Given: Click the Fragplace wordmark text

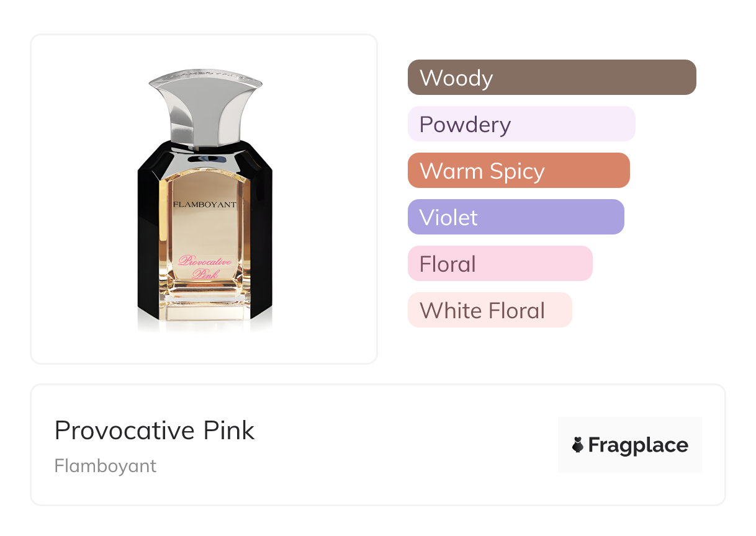Looking at the screenshot, I should (638, 445).
